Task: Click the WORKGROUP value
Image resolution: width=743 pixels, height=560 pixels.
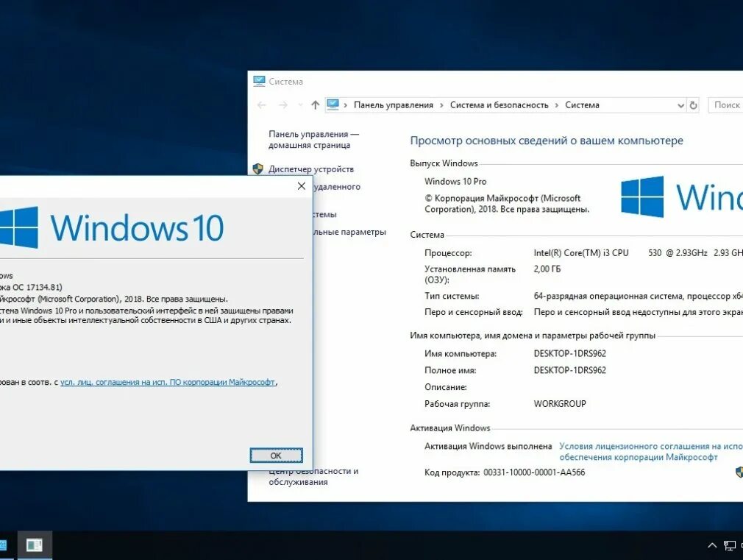Action: pyautogui.click(x=560, y=404)
